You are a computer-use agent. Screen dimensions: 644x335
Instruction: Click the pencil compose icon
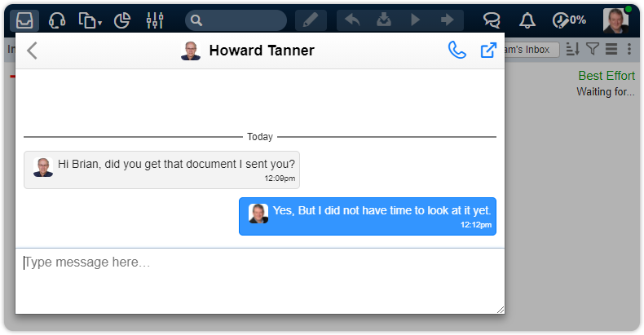(311, 20)
